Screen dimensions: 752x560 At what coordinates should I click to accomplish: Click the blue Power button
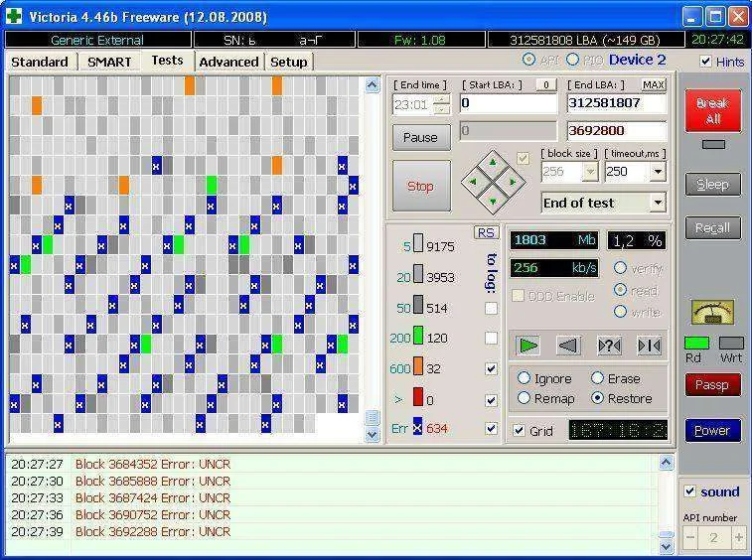pyautogui.click(x=712, y=430)
